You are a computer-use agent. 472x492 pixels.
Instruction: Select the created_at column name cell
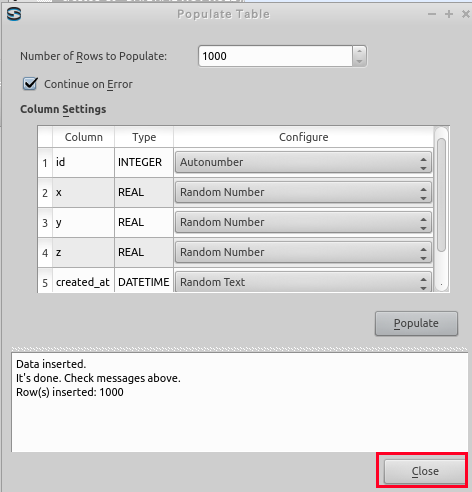83,282
